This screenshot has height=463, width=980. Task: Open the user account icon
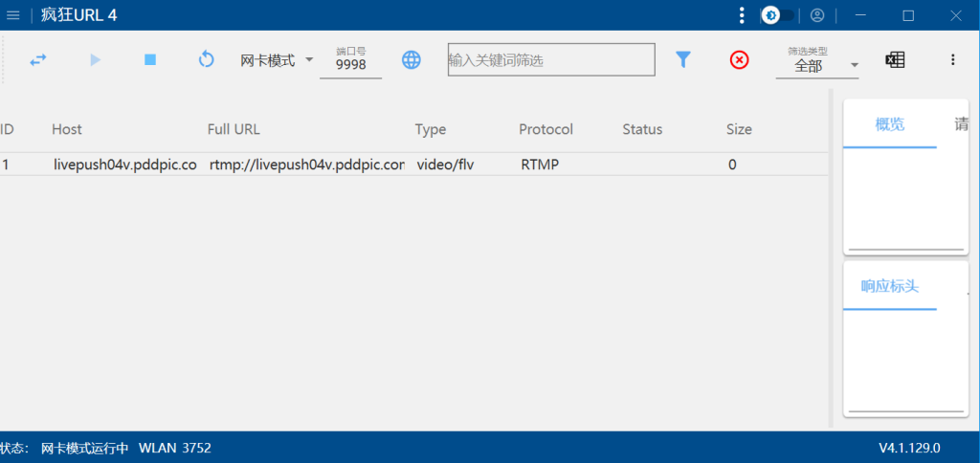817,15
